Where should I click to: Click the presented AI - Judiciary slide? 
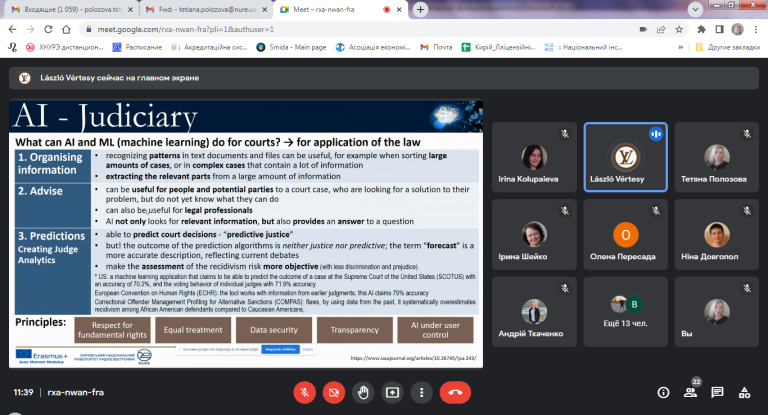pyautogui.click(x=246, y=234)
